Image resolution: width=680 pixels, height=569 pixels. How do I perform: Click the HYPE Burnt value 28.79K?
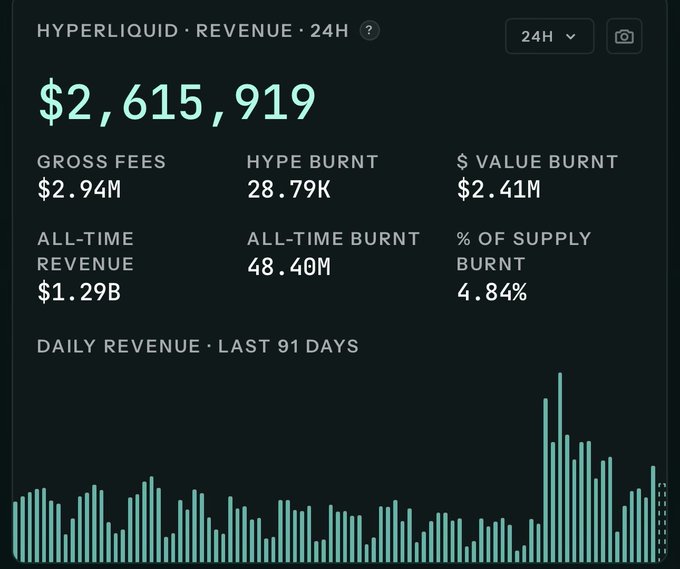coord(289,190)
